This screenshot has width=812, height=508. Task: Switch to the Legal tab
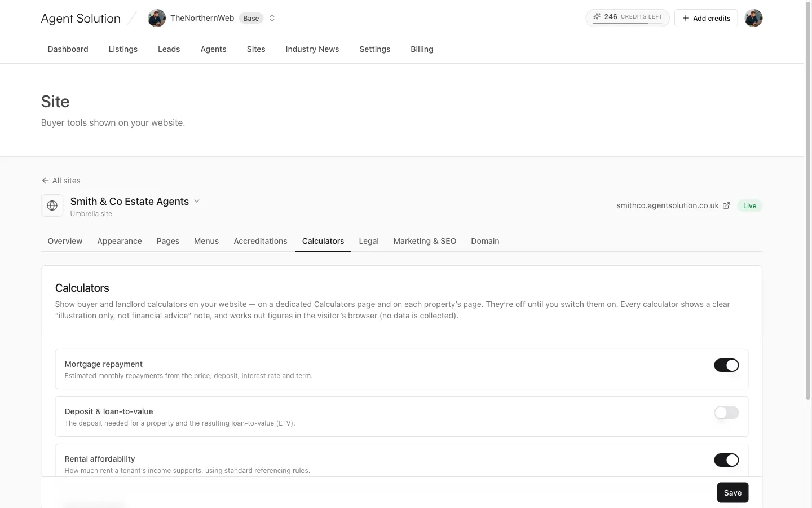point(369,241)
